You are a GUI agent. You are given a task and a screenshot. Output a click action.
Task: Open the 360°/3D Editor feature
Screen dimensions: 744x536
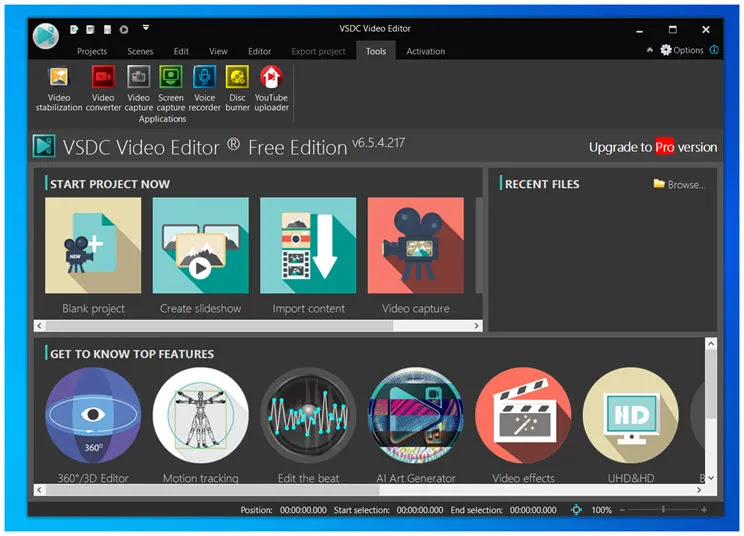tap(93, 425)
